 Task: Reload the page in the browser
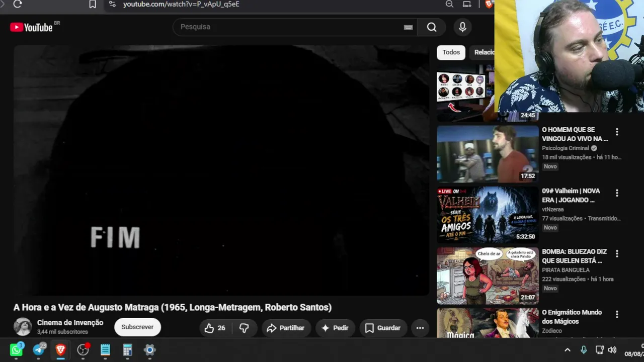tap(17, 4)
